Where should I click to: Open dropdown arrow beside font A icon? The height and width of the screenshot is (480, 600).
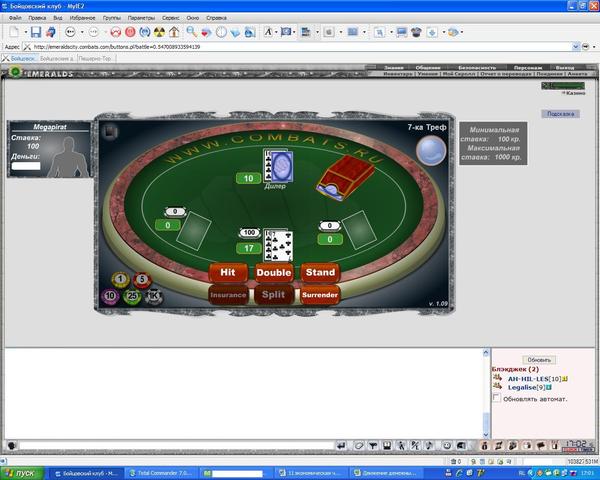click(x=276, y=32)
